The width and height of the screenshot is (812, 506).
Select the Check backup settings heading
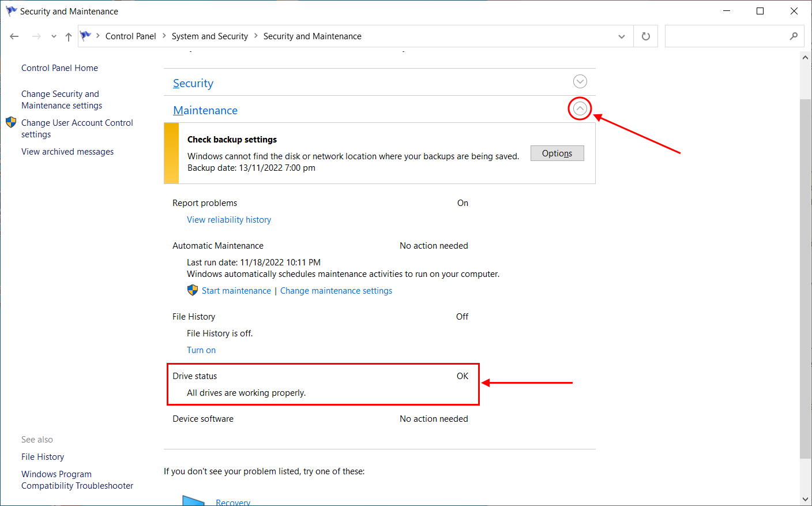[x=232, y=140]
